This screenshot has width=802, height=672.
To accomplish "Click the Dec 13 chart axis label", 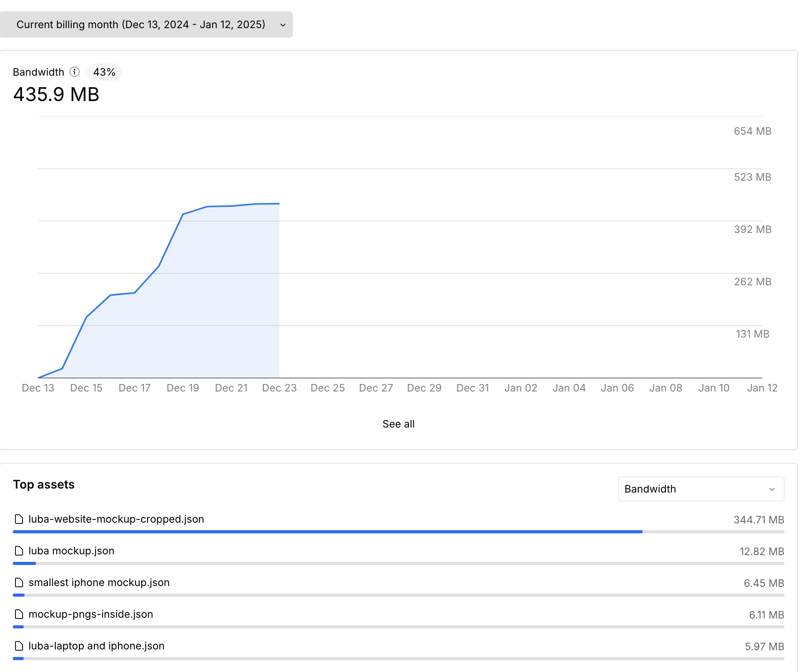I will point(38,388).
